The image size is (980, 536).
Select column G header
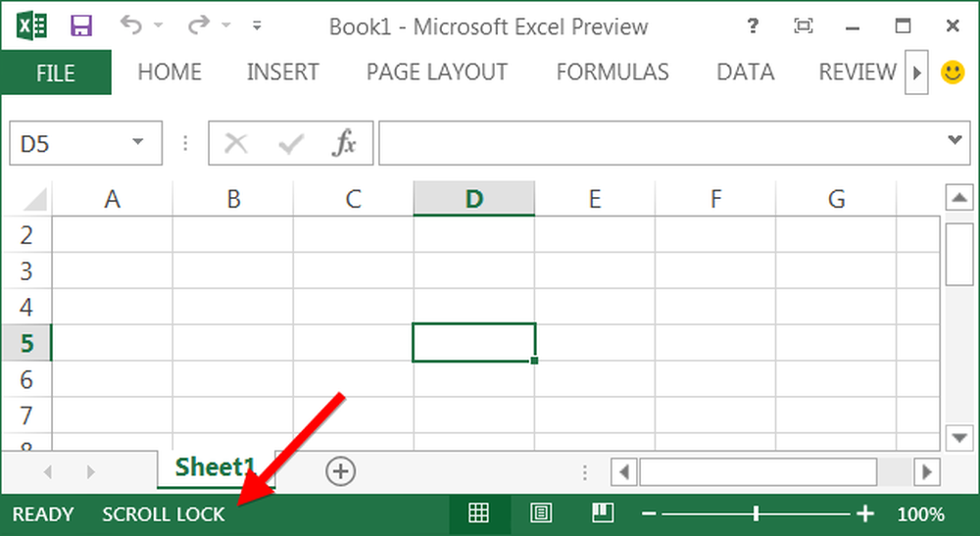tap(836, 199)
